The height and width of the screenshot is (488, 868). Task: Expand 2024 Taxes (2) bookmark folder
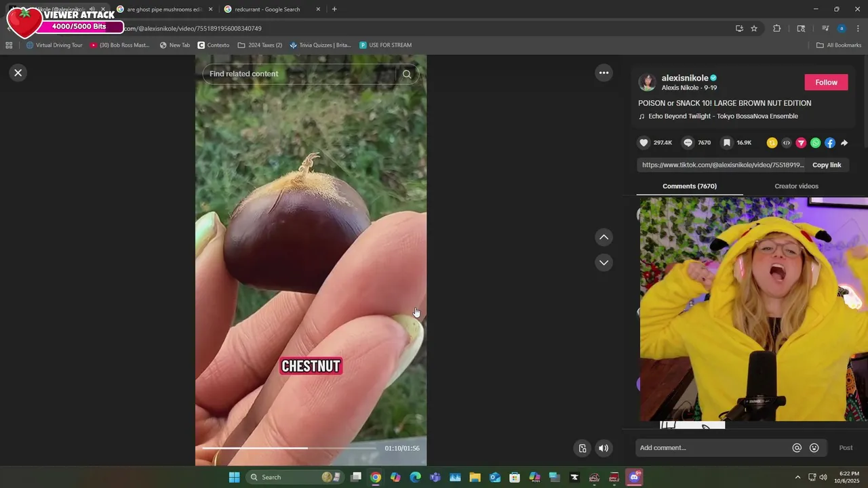pos(260,45)
